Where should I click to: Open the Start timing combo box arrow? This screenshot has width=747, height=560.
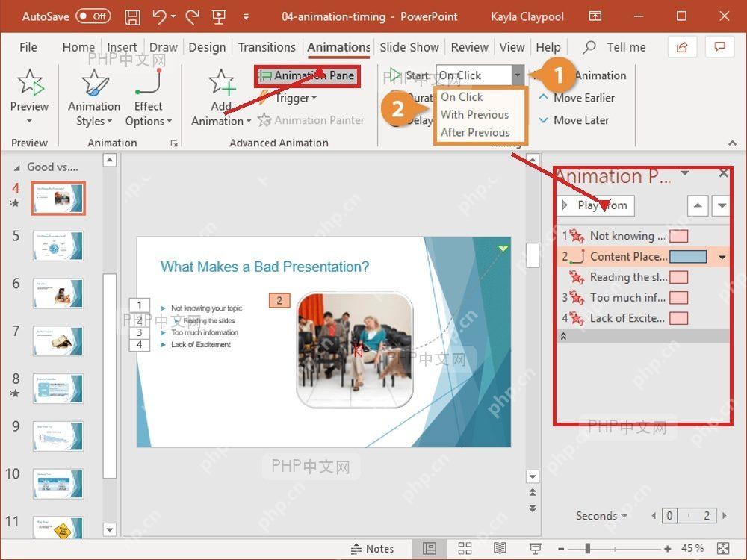pyautogui.click(x=518, y=75)
